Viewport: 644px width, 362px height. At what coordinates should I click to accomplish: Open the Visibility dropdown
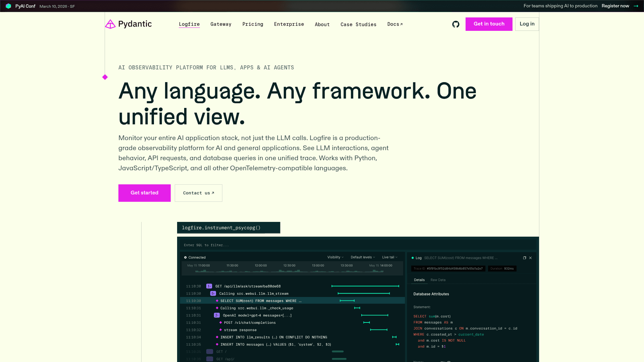pos(335,257)
